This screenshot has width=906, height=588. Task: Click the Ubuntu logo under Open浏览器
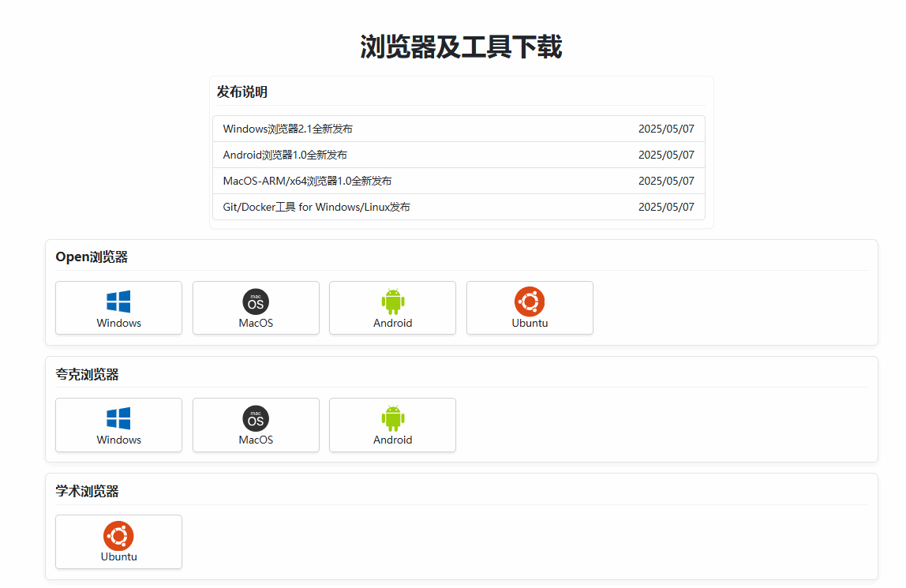530,301
